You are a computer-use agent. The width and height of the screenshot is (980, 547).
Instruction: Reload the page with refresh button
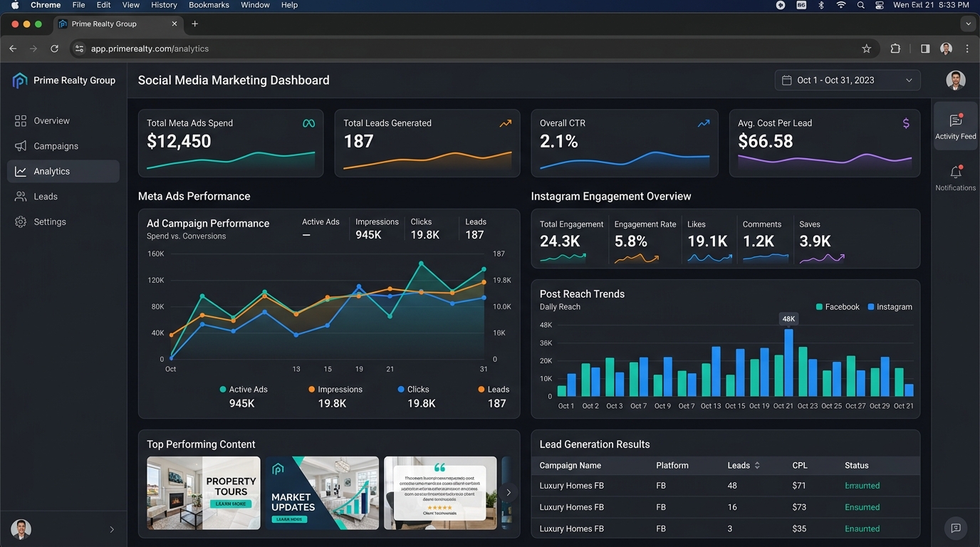(54, 48)
